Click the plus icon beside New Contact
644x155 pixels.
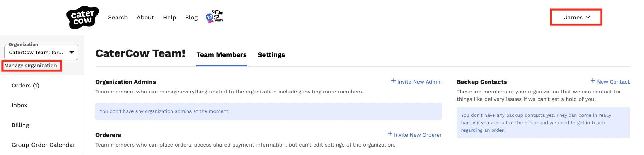(593, 81)
